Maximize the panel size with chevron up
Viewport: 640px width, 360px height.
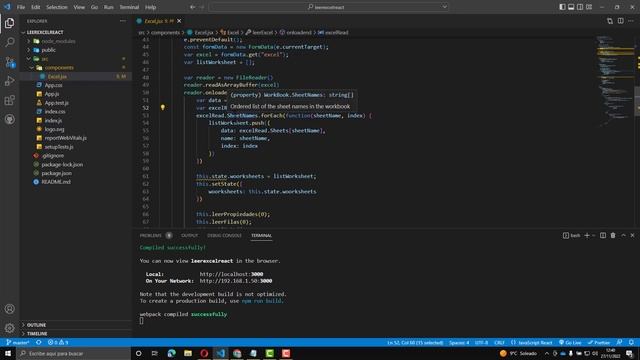point(623,236)
